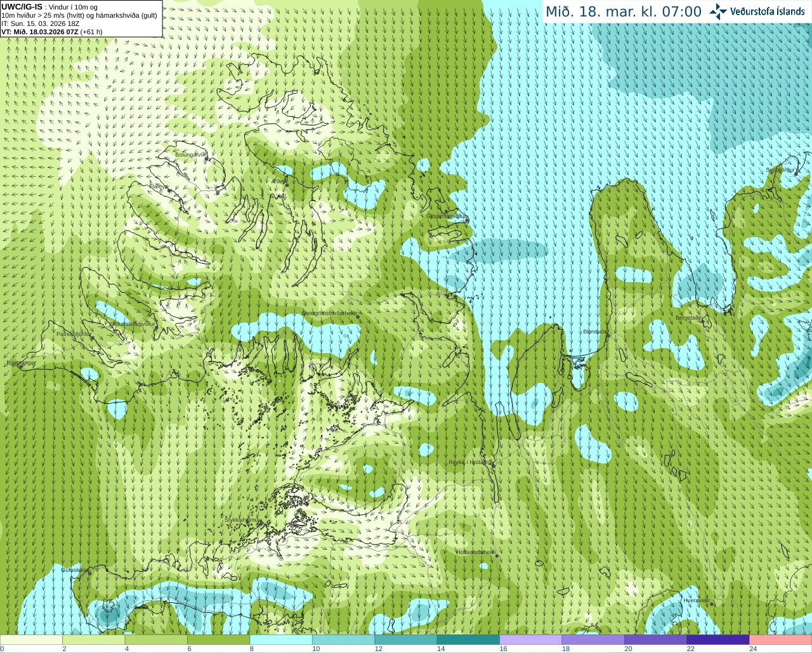Click the IT: Sun. 15. 03. 2026 18Z line
Screen dimensions: 812x653
pyautogui.click(x=41, y=23)
